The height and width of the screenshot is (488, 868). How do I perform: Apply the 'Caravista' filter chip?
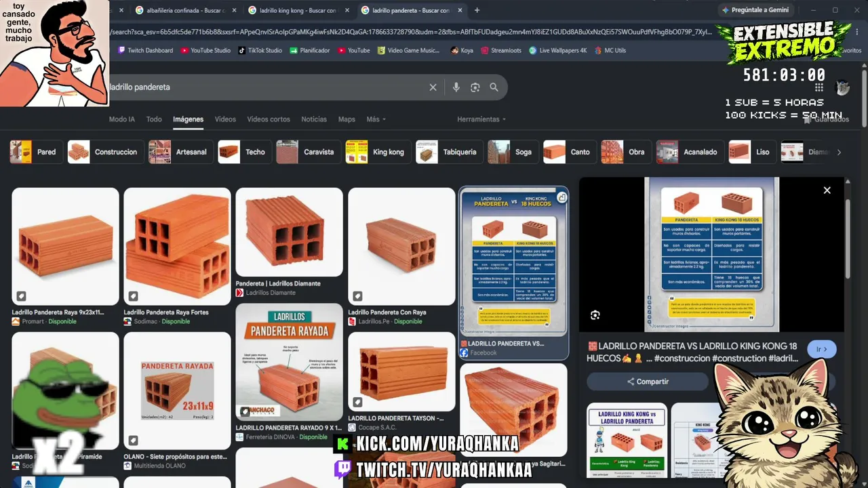pos(308,152)
